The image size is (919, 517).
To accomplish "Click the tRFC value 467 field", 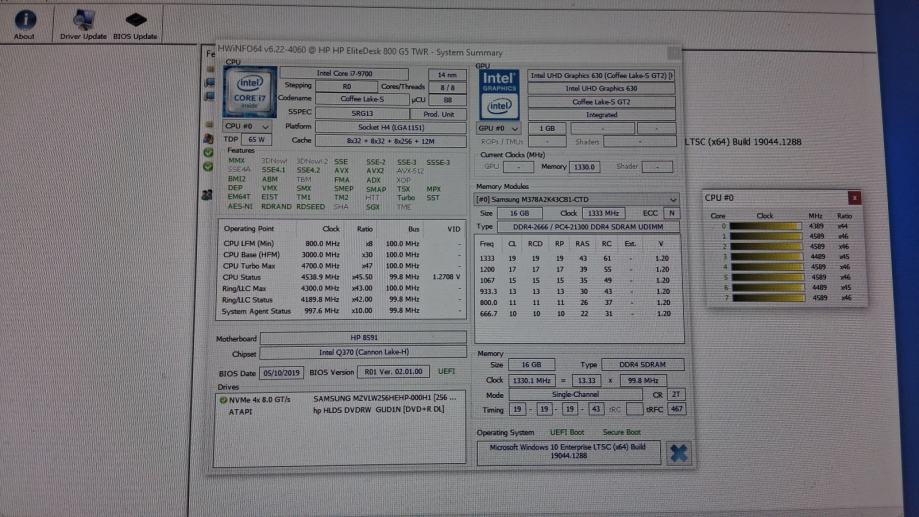I will 676,409.
